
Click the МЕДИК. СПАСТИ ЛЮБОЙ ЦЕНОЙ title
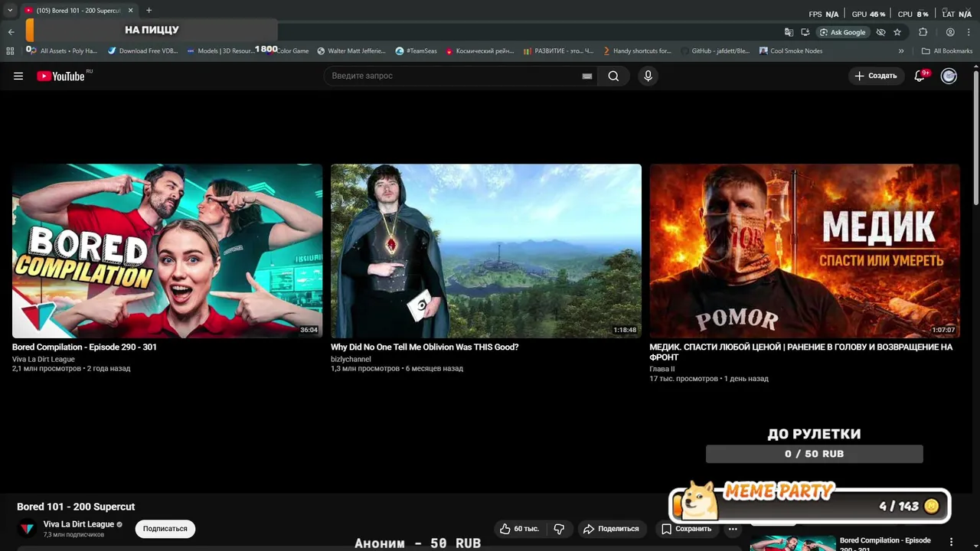point(801,352)
